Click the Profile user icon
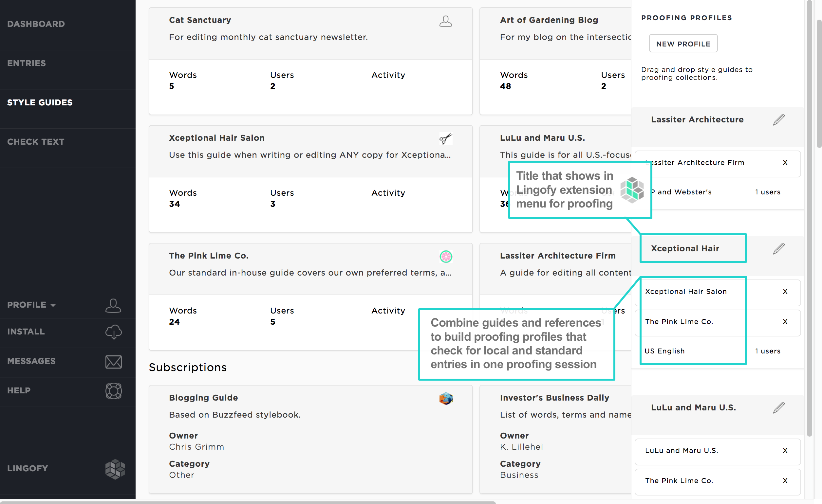This screenshot has width=822, height=504. [113, 306]
